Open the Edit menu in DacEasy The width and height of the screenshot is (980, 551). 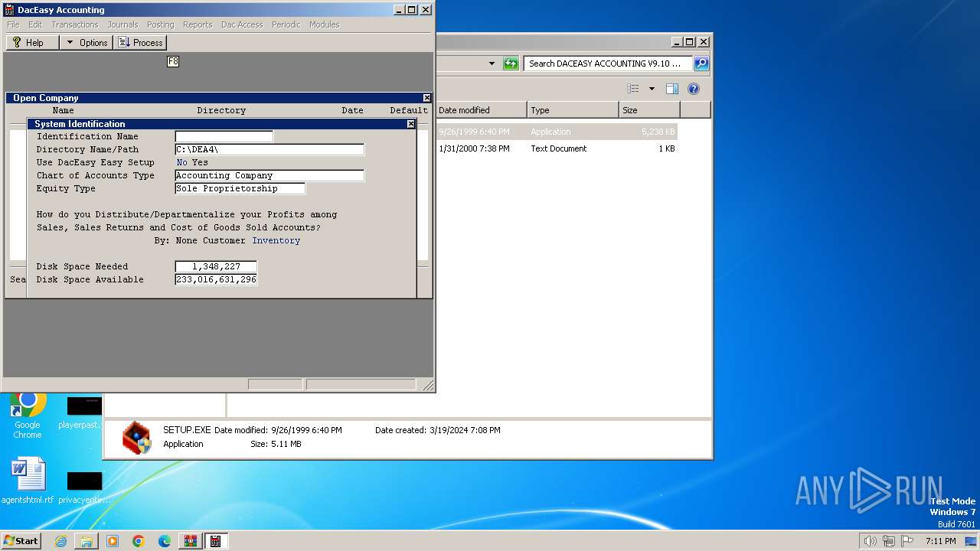pyautogui.click(x=35, y=24)
